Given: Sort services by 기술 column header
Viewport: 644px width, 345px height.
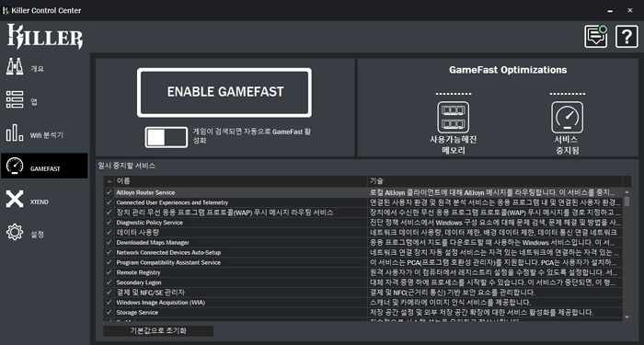Looking at the screenshot, I should tap(495, 181).
